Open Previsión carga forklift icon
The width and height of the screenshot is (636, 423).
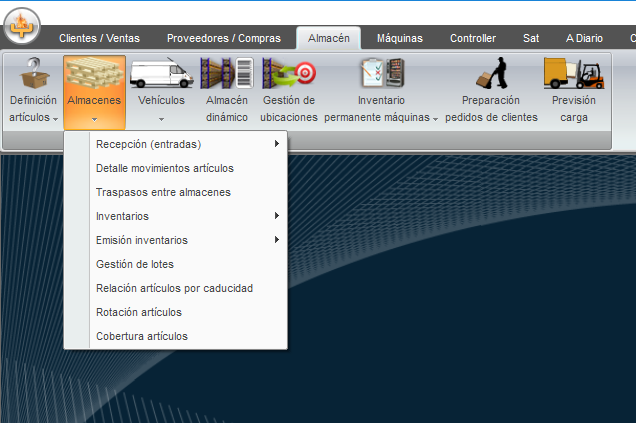point(574,73)
